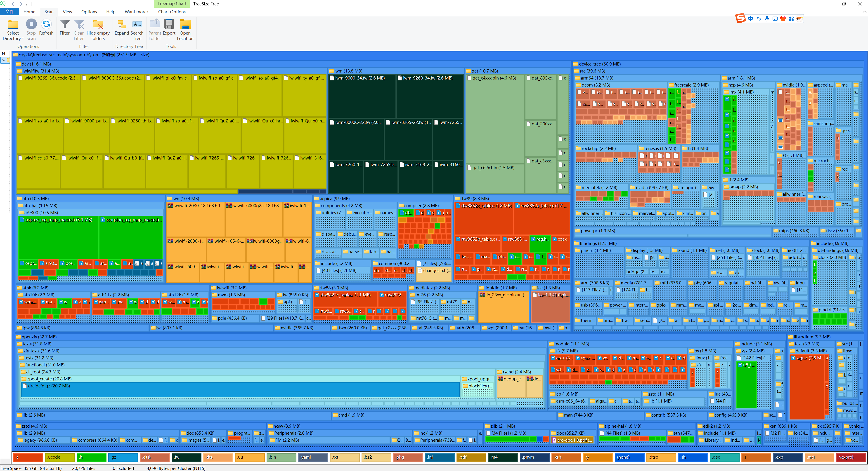Click the .pdf legend color swatch
This screenshot has height=471, width=868.
(x=471, y=457)
